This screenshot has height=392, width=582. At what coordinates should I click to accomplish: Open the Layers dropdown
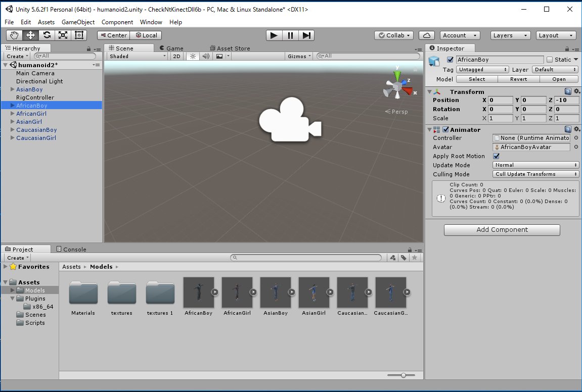pos(510,35)
